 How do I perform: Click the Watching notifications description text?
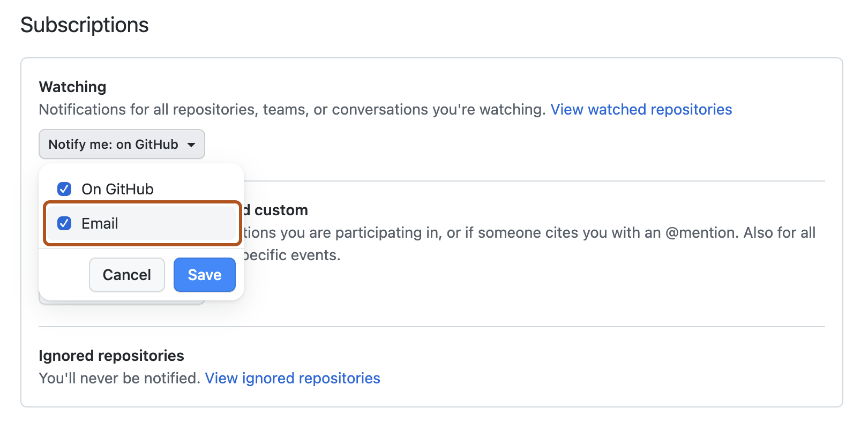(x=292, y=109)
